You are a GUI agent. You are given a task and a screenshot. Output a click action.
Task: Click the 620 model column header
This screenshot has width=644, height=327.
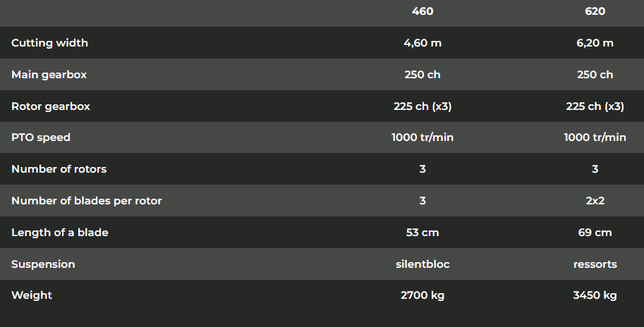coord(595,11)
